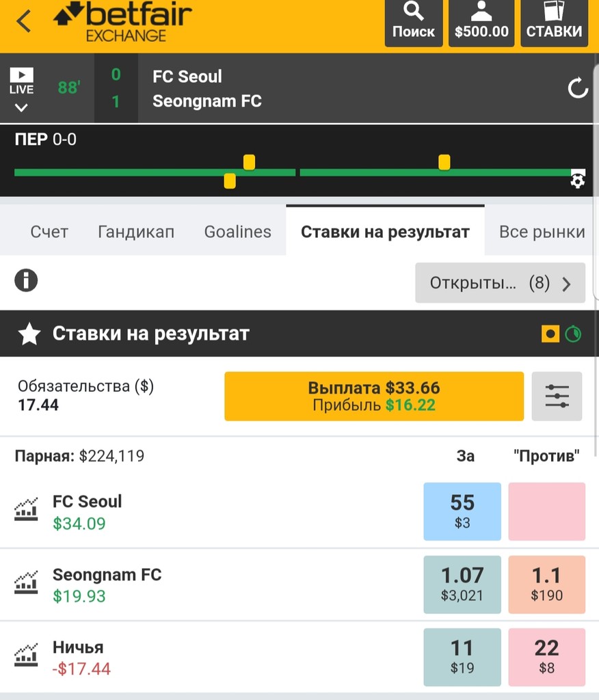Refresh the match score
The image size is (599, 700).
point(578,88)
